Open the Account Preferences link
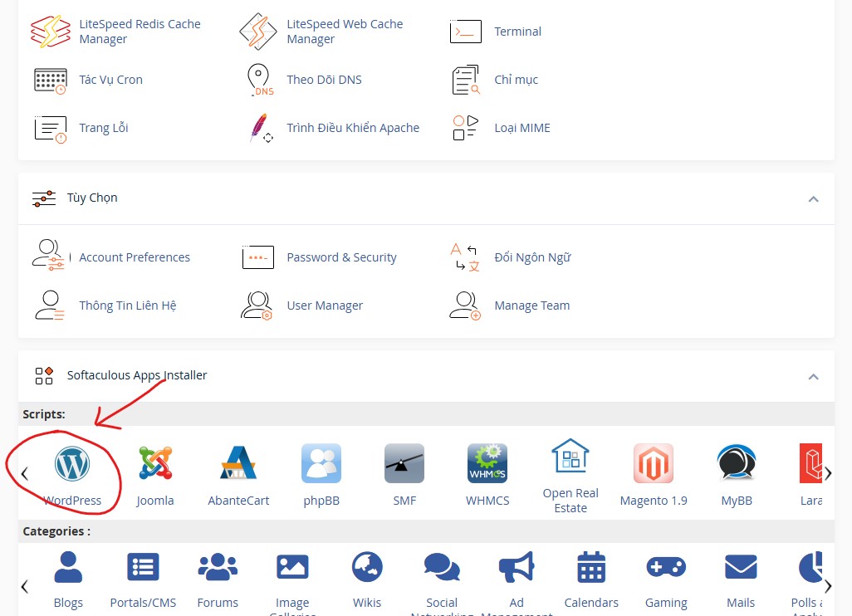 coord(135,257)
